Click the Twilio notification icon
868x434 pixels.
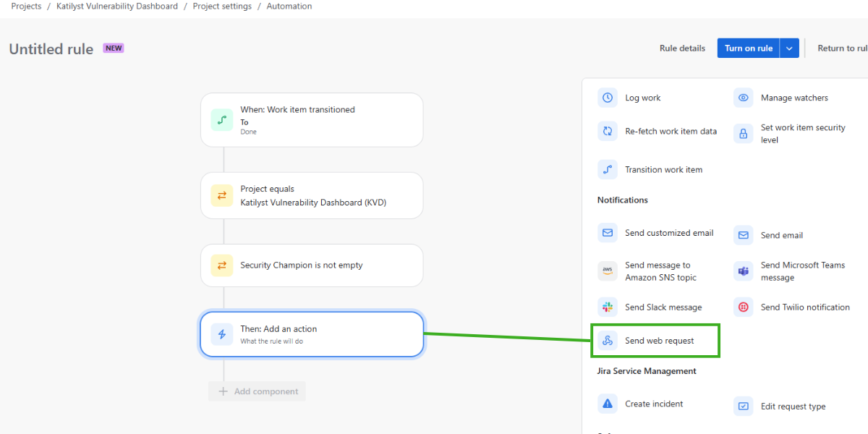(x=743, y=307)
